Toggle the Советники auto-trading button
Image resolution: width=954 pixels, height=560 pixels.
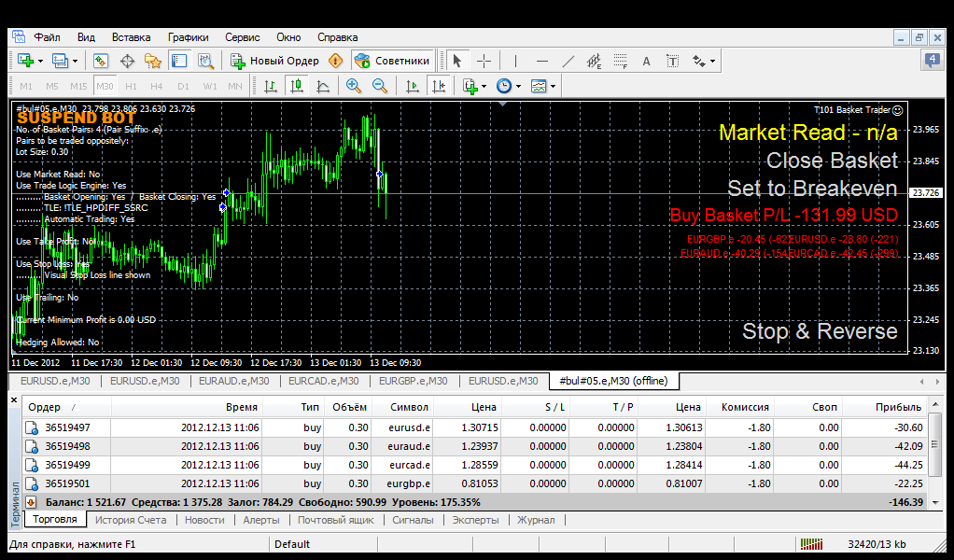pyautogui.click(x=392, y=61)
